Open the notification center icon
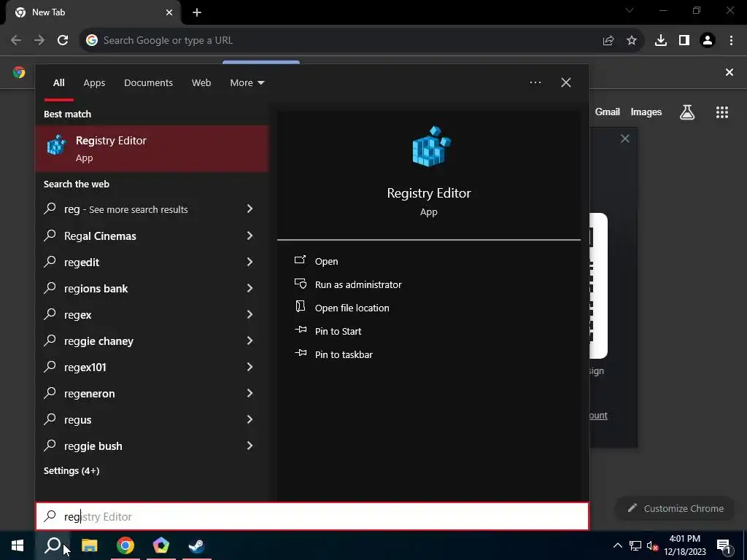The width and height of the screenshot is (747, 560). point(724,545)
